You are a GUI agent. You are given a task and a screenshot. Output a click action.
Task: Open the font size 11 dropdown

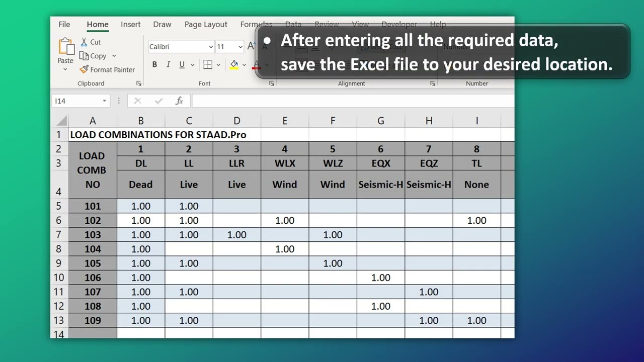click(x=240, y=47)
